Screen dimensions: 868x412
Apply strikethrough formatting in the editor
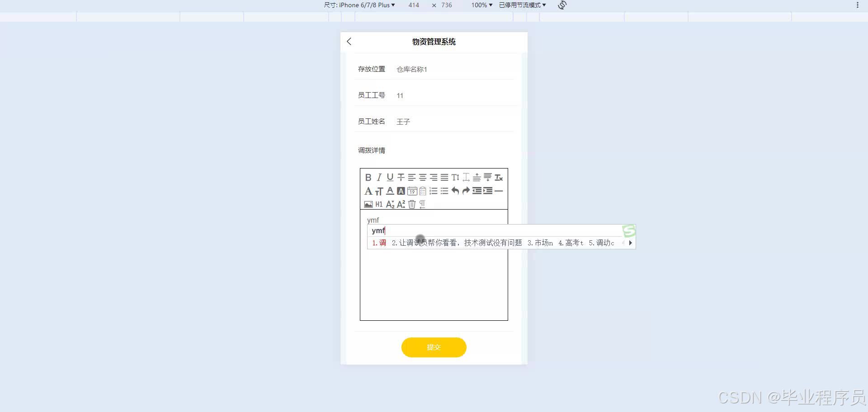(x=401, y=178)
